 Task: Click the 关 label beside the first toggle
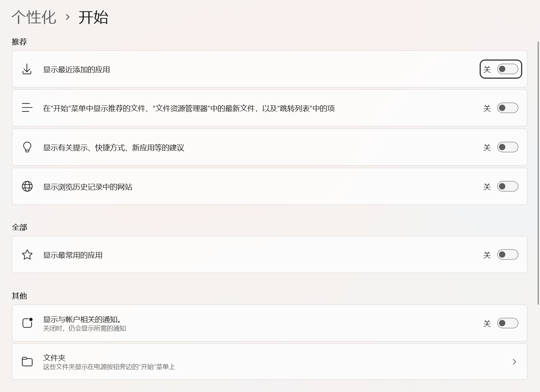pos(487,69)
